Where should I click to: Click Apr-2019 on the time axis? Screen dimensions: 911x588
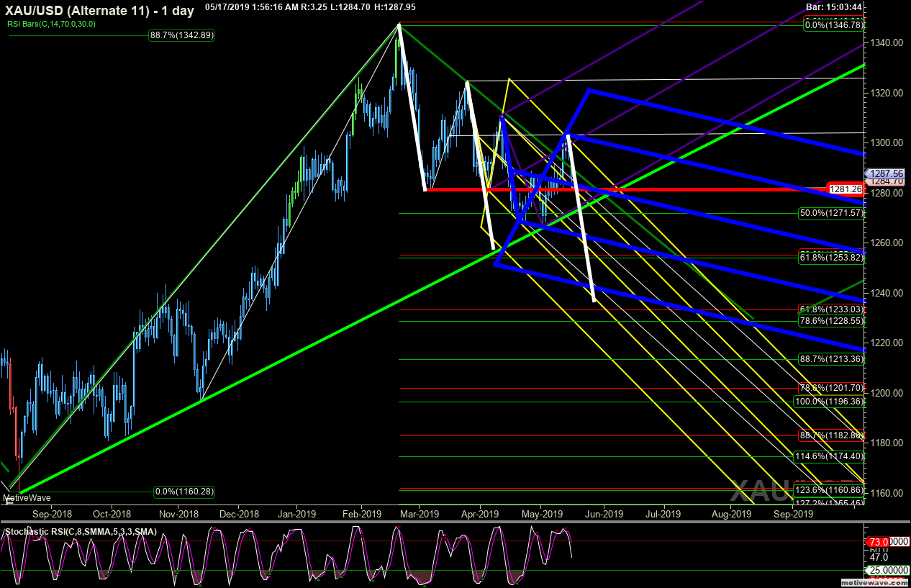tap(479, 514)
